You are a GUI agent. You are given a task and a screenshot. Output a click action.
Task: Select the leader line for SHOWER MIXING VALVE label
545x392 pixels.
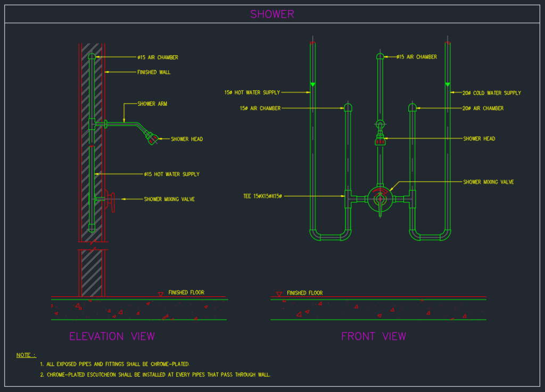point(133,199)
